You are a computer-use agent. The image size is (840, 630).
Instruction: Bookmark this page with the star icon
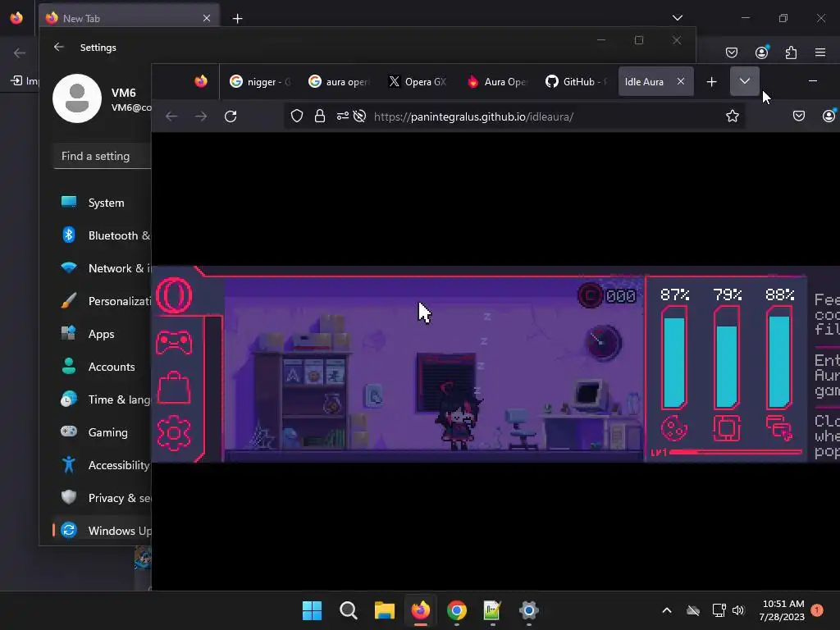click(x=733, y=116)
